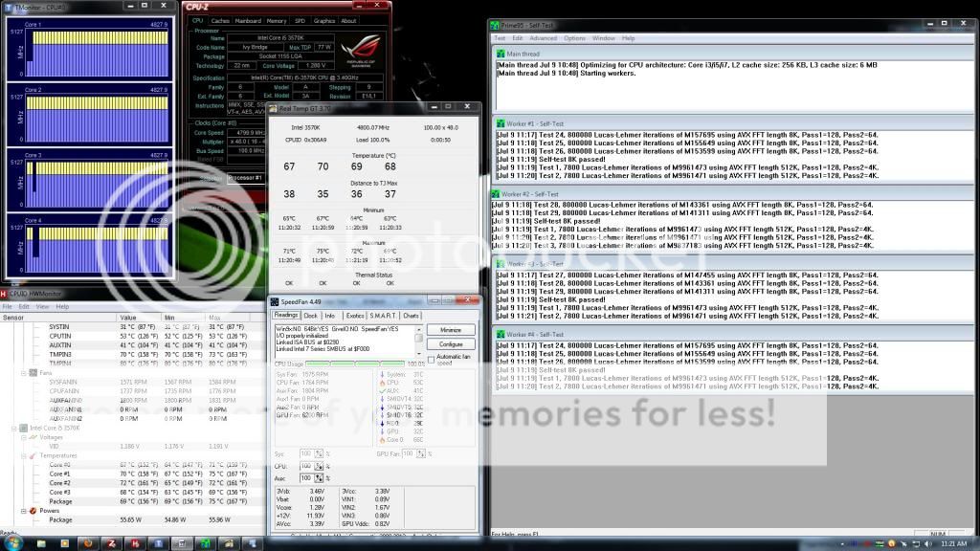
Task: Select the TMPIN3 row in HWMonitor
Action: click(131, 354)
